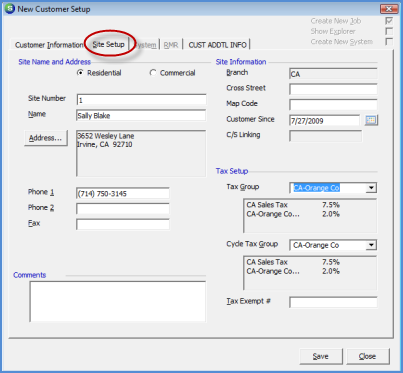
Task: Select the Residential radio button
Action: (80, 72)
